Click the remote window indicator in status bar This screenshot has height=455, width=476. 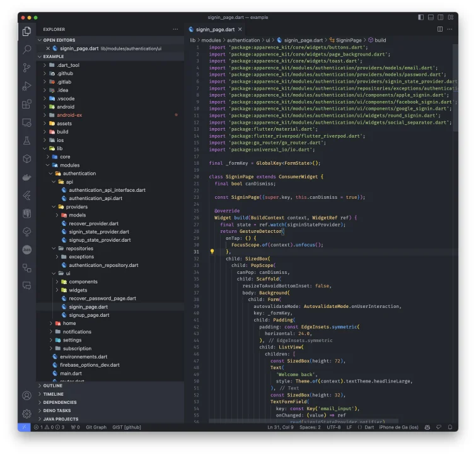pos(24,427)
